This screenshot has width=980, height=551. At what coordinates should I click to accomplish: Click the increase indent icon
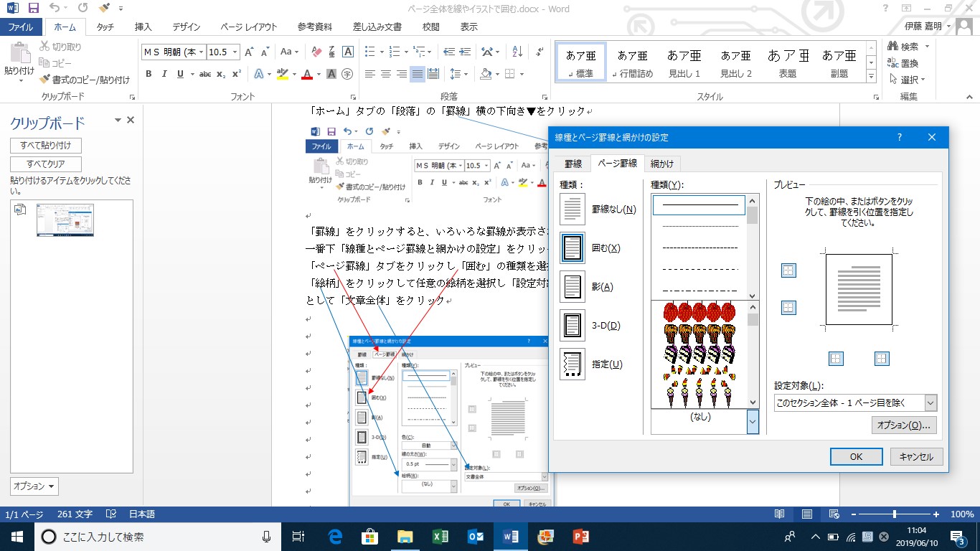(x=466, y=52)
